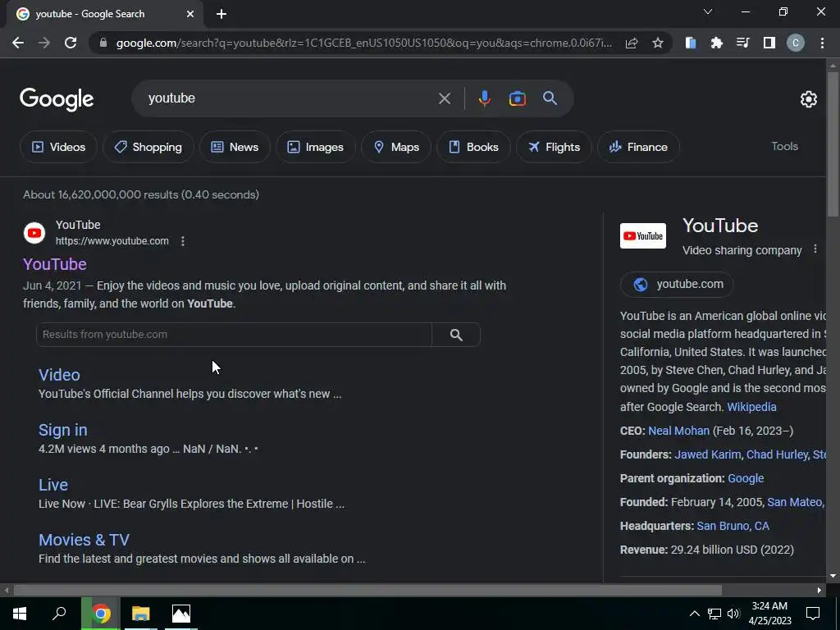Image resolution: width=840 pixels, height=630 pixels.
Task: Open San Bruno, CA headquarters link
Action: 733,526
